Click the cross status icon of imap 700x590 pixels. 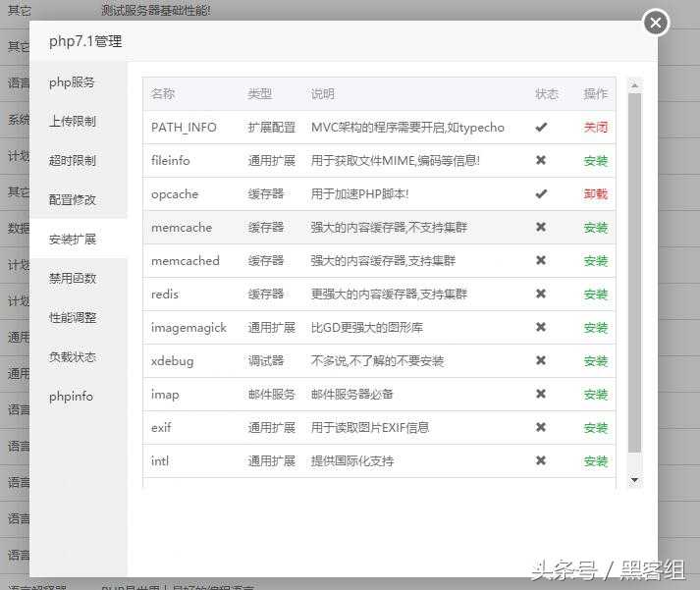[x=541, y=394]
